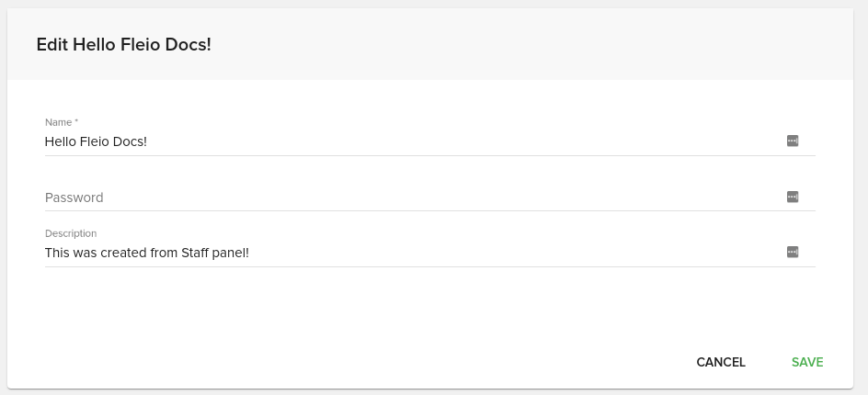
Task: Click the word "Edit" in the dialog heading
Action: tap(51, 44)
